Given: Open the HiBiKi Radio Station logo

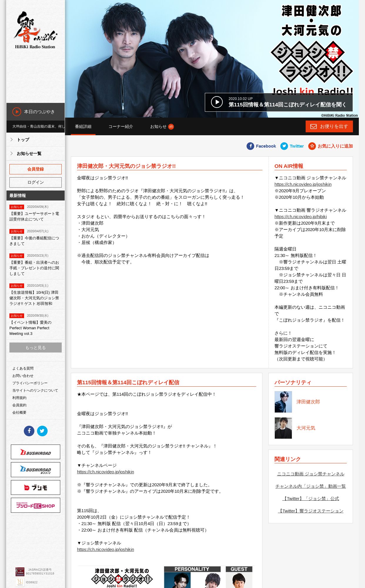Looking at the screenshot, I should (x=35, y=30).
